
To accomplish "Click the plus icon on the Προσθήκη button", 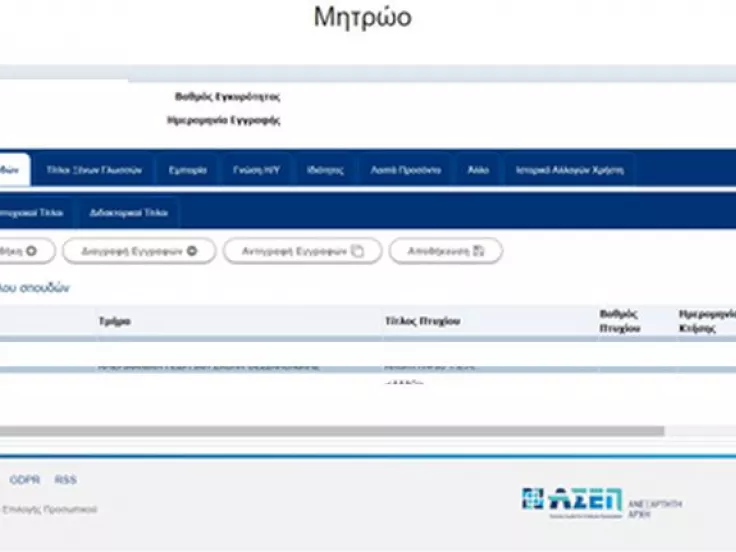I will tap(33, 251).
